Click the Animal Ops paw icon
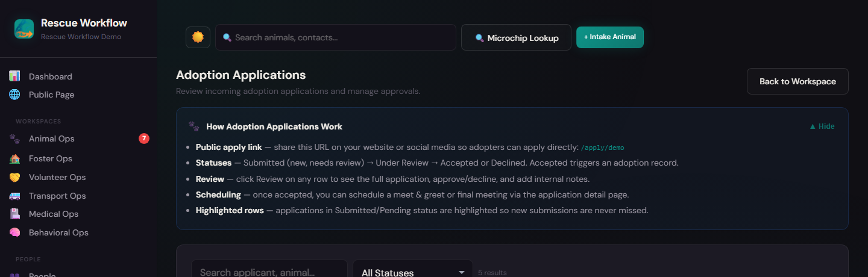868x277 pixels. click(14, 138)
